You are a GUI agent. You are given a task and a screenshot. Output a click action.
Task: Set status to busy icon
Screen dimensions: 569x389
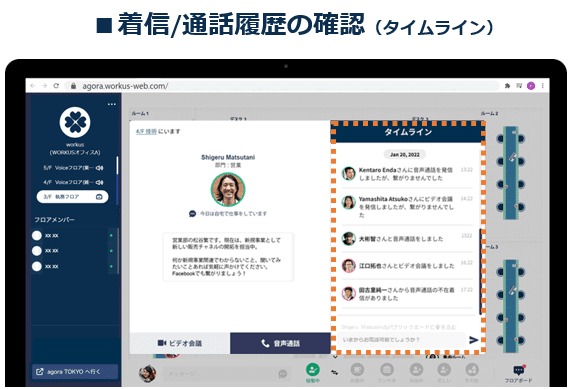[444, 370]
